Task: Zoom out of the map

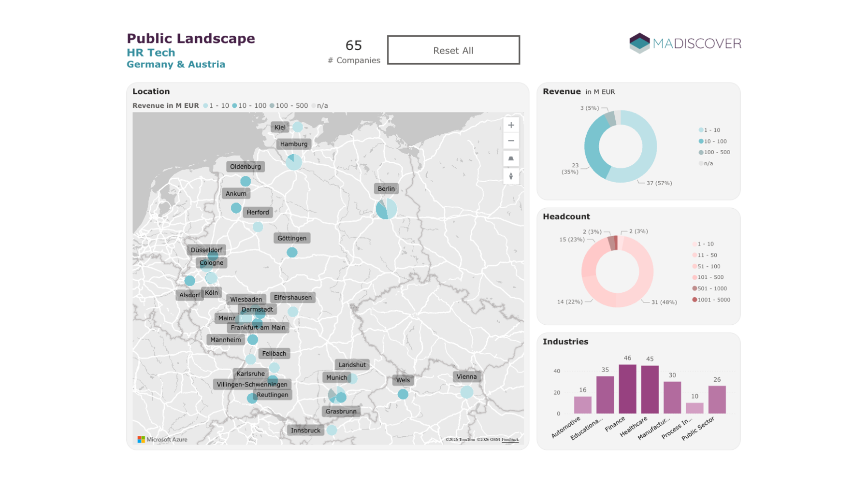Action: 510,141
